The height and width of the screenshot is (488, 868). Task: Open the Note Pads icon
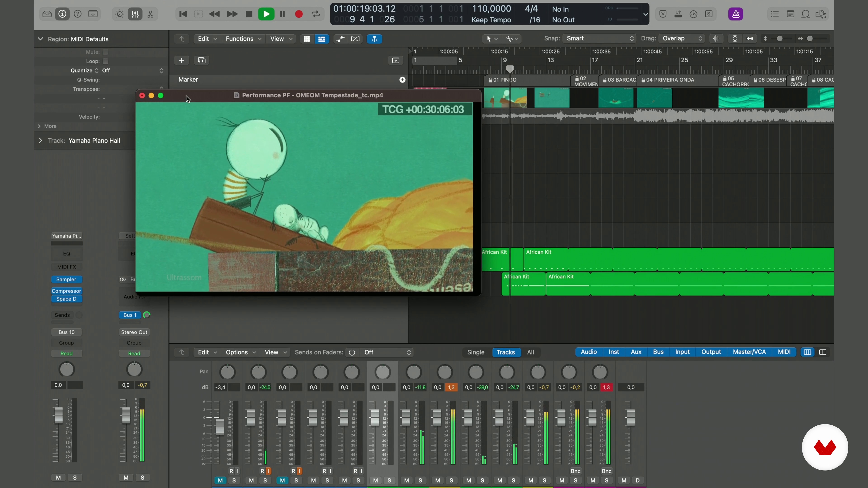point(790,14)
